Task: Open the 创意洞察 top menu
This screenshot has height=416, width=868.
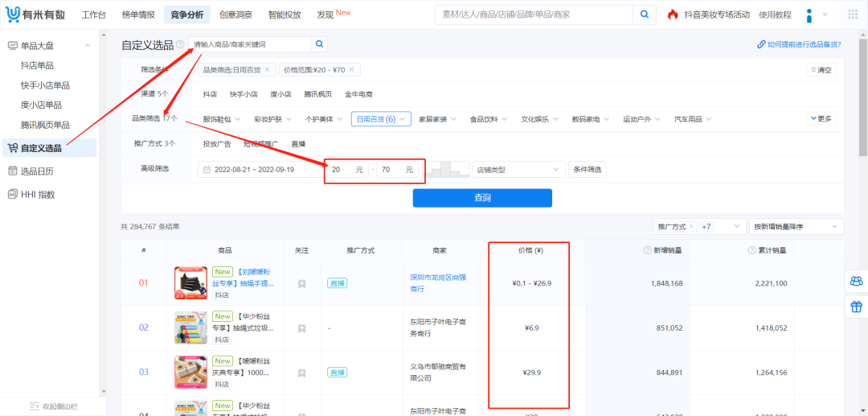Action: coord(235,15)
